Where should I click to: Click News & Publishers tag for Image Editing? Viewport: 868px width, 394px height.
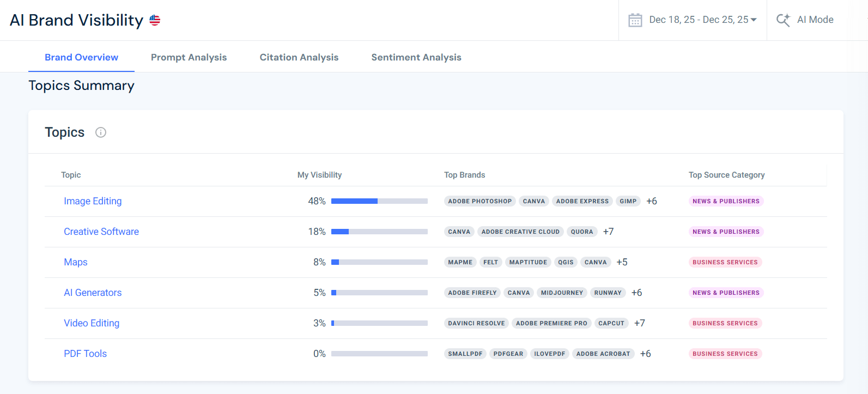[726, 201]
